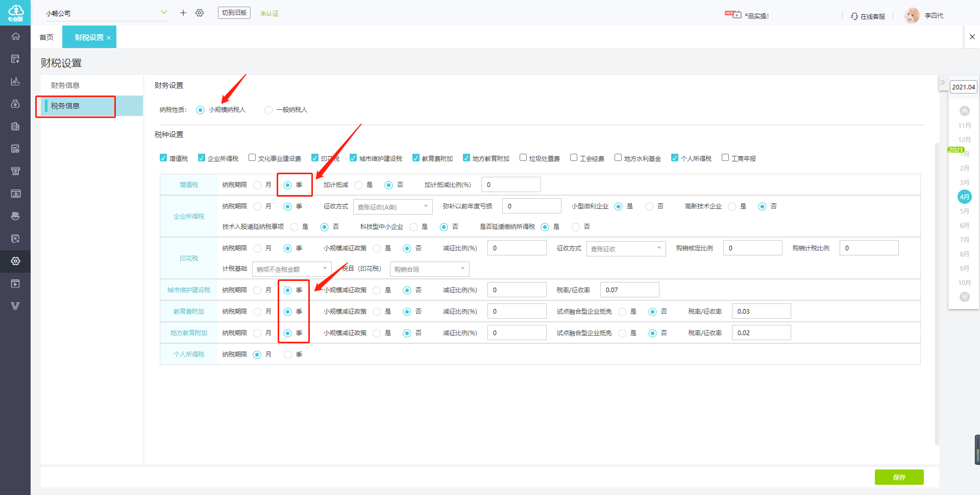Close the panel with top-right X

coord(972,37)
